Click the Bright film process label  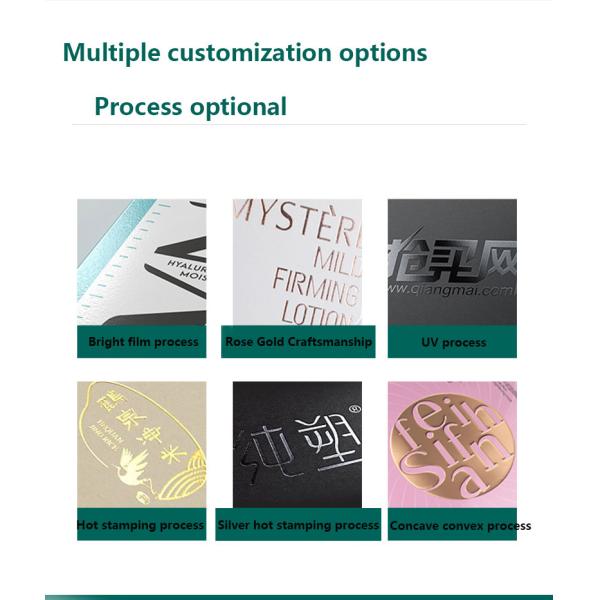142,342
